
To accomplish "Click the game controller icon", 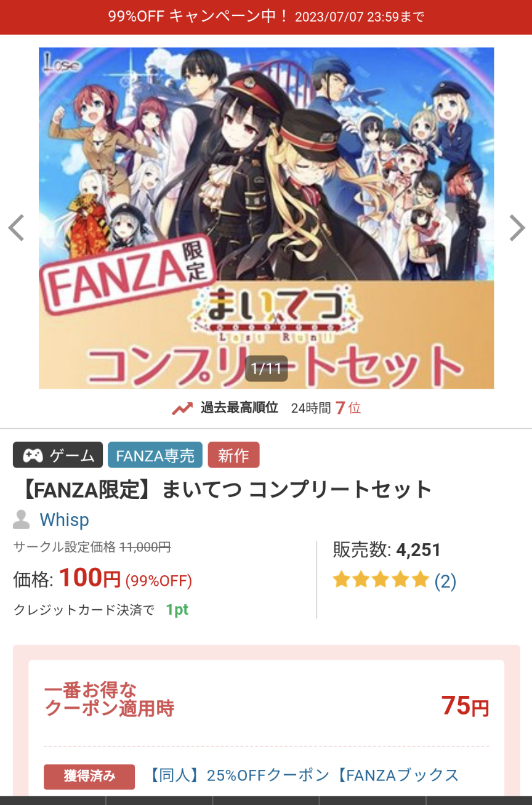I will tap(33, 455).
